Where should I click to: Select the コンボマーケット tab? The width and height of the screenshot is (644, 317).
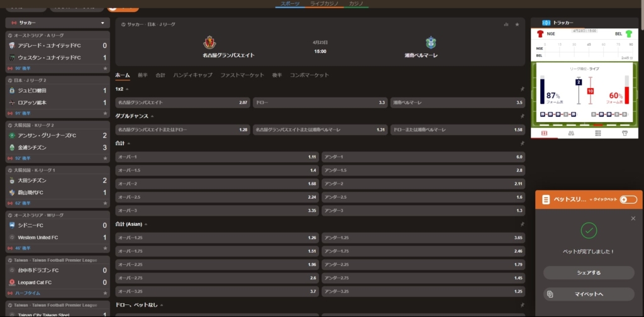point(309,75)
